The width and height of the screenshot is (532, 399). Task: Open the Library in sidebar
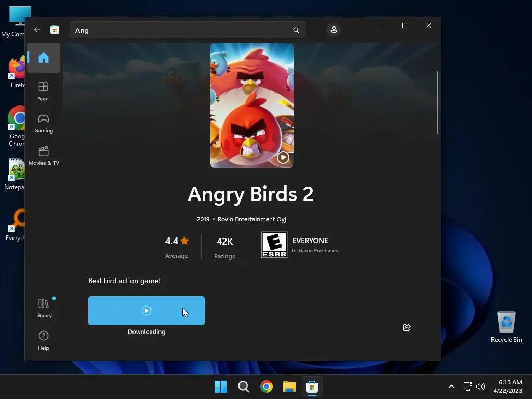(x=44, y=308)
